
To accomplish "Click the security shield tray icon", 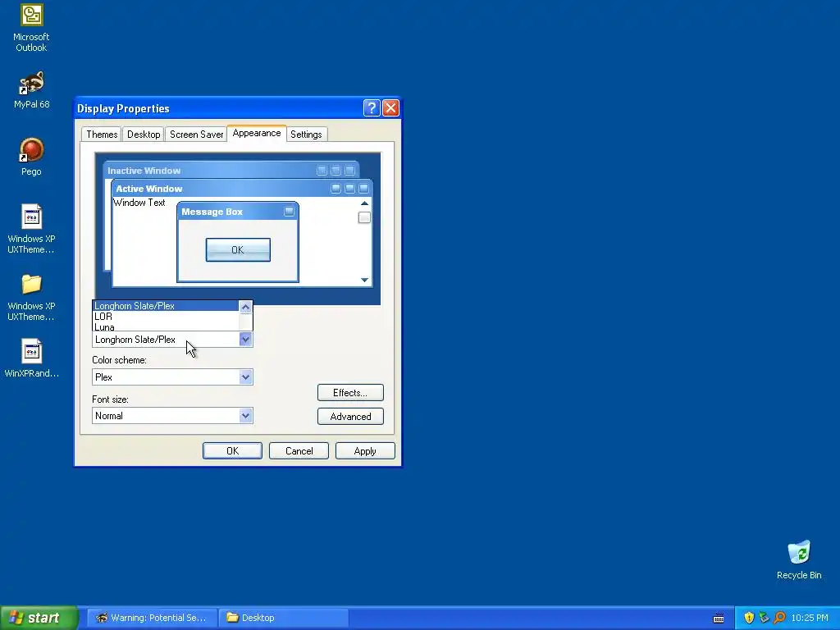I will pyautogui.click(x=749, y=618).
